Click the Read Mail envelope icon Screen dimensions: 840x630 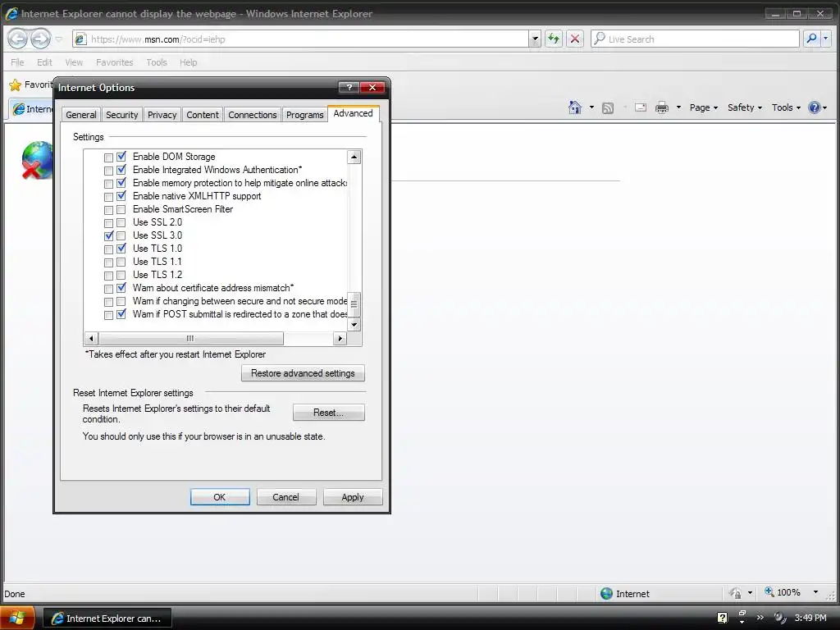[640, 107]
